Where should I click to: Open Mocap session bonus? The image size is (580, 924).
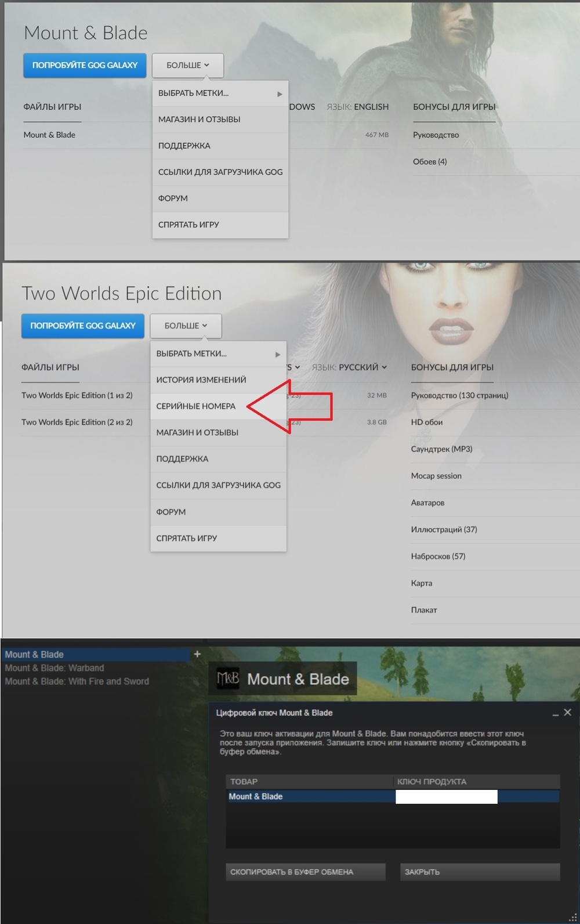pyautogui.click(x=436, y=476)
